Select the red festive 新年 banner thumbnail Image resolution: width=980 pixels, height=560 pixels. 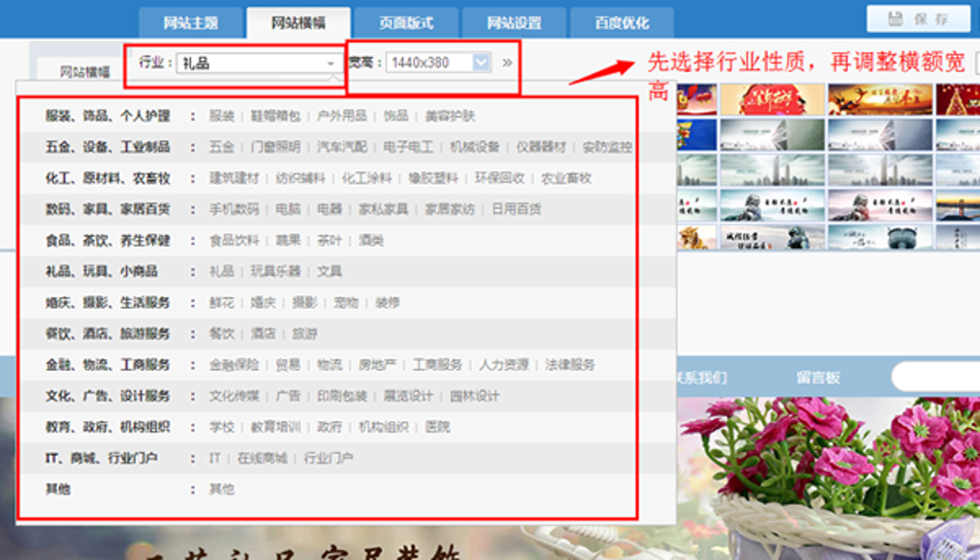(772, 100)
